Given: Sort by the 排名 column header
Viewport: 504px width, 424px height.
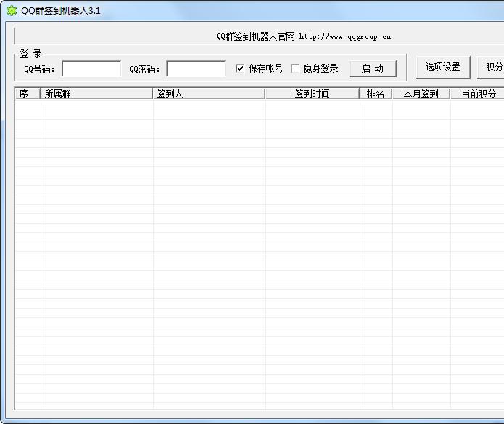Looking at the screenshot, I should click(x=376, y=94).
